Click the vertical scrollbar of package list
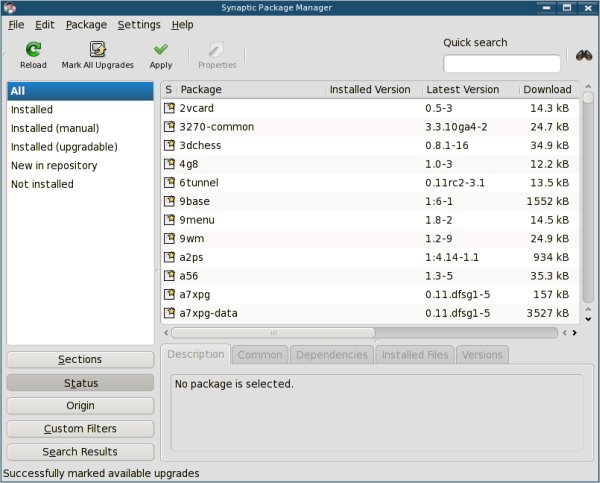This screenshot has height=483, width=600. [588, 200]
